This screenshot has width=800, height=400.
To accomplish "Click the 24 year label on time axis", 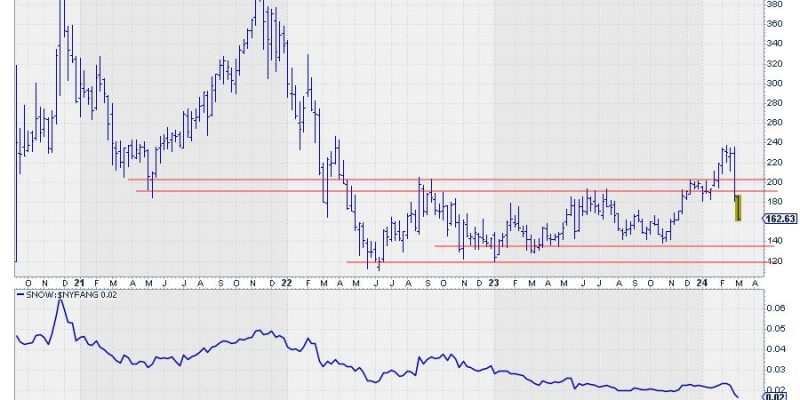I will (x=702, y=282).
